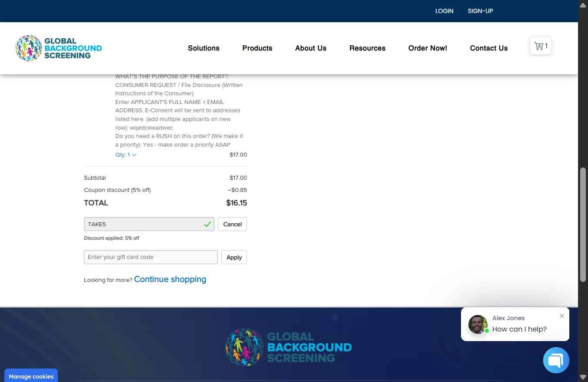This screenshot has height=382, width=588.
Task: Click the LOGIN link
Action: pyautogui.click(x=444, y=11)
